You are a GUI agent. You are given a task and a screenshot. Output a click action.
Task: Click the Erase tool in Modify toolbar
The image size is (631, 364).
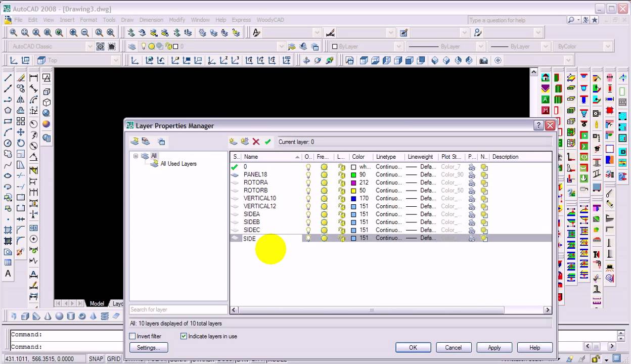pyautogui.click(x=21, y=78)
